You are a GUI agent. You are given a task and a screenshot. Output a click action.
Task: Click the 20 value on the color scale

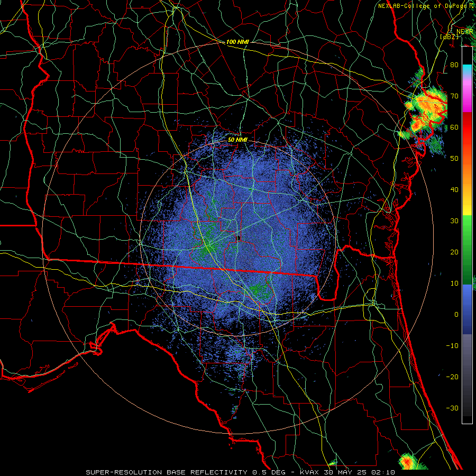point(454,252)
